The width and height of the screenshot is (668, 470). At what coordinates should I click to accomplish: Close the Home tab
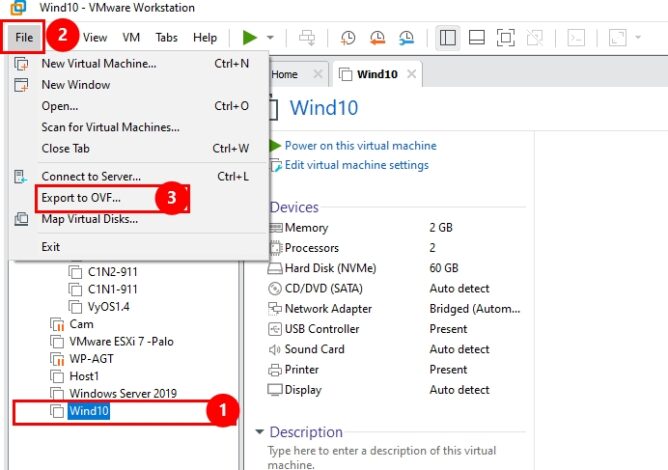(x=318, y=74)
